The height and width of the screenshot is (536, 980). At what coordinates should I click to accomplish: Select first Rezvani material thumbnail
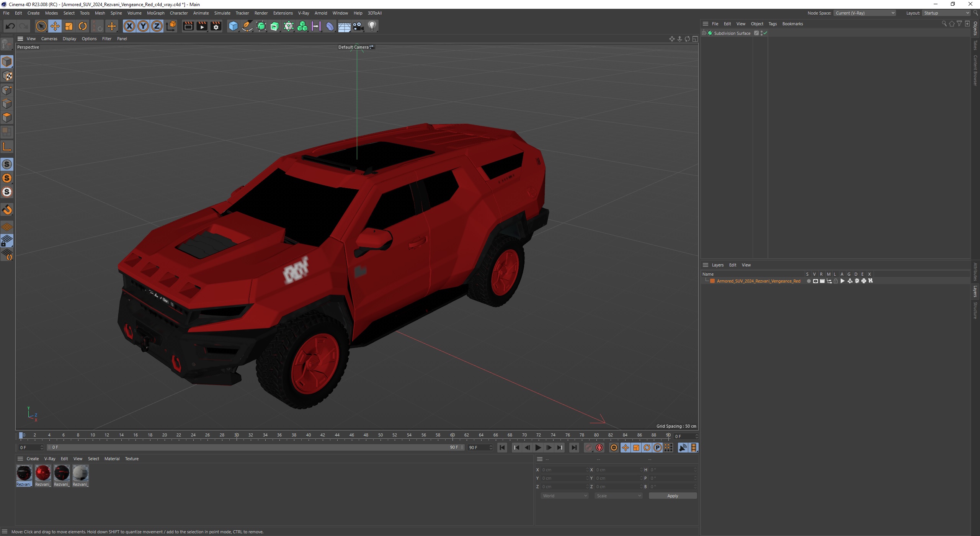tap(24, 476)
